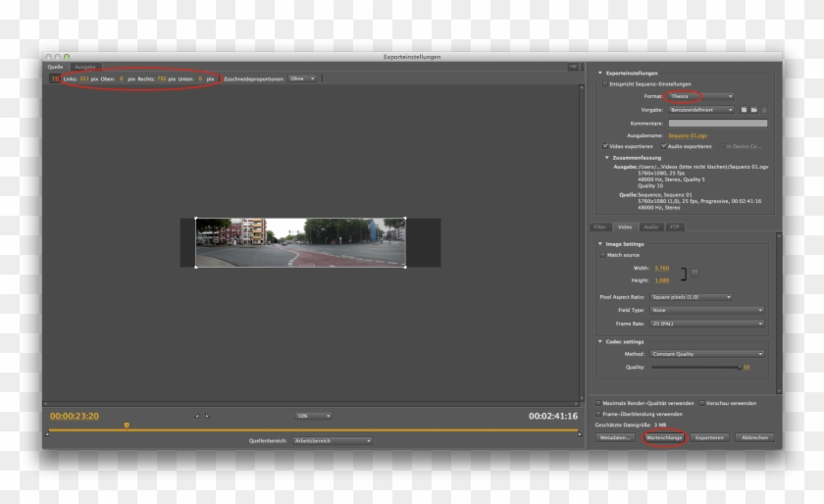Click the Quality slider handle
Viewport: 824px width, 504px height.
coord(740,368)
